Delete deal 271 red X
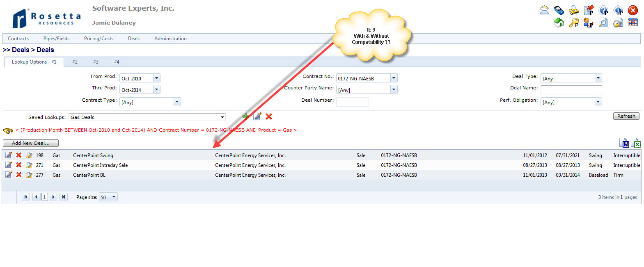The image size is (644, 267). (x=19, y=165)
